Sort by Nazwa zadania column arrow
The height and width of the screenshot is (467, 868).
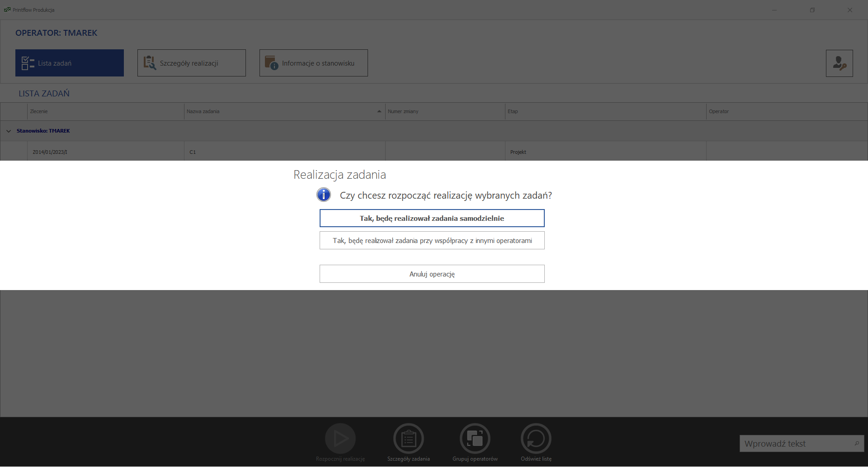(379, 112)
